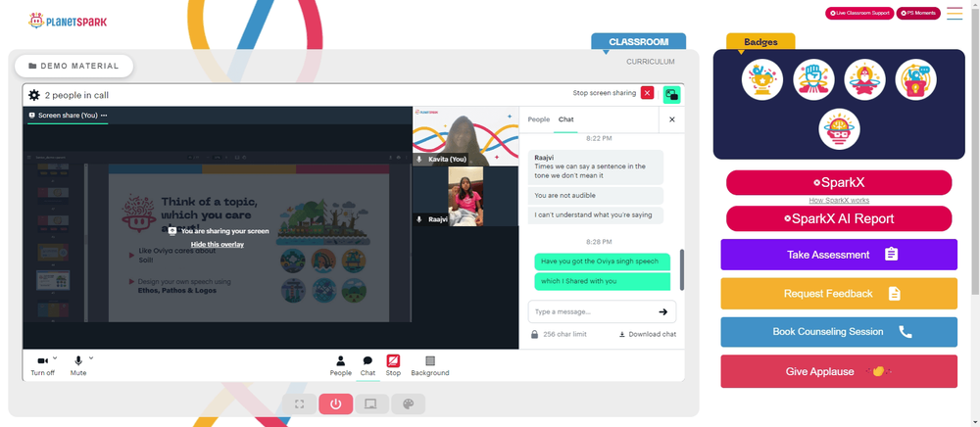The height and width of the screenshot is (427, 980).
Task: Click Hide this overlay link
Action: tap(218, 244)
